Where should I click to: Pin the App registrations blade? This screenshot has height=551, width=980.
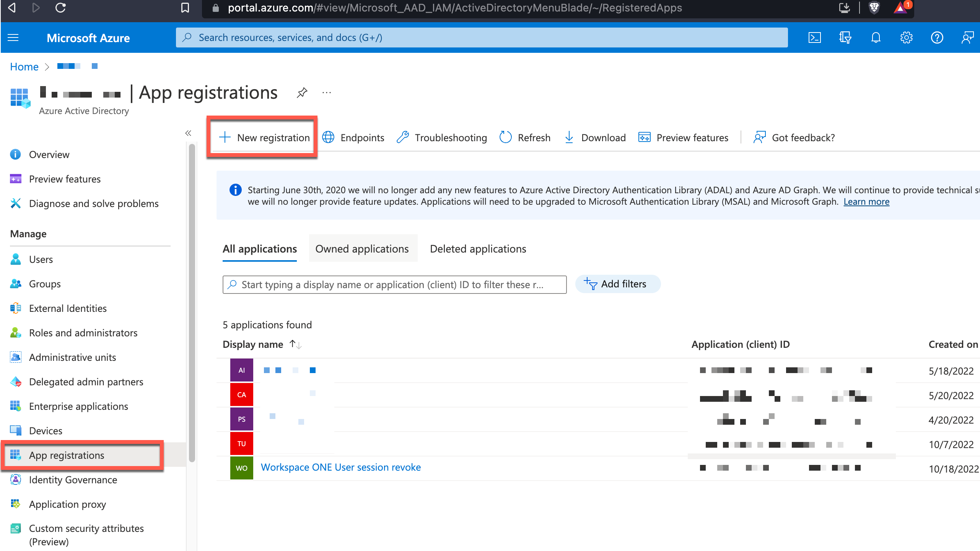pos(302,93)
